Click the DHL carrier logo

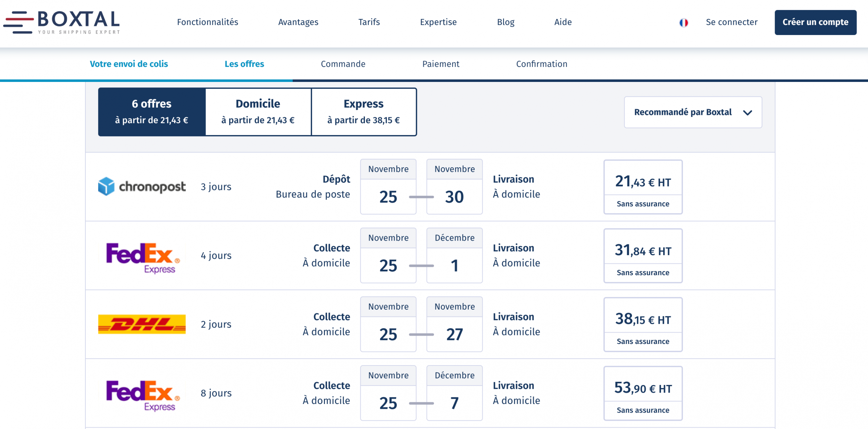142,324
